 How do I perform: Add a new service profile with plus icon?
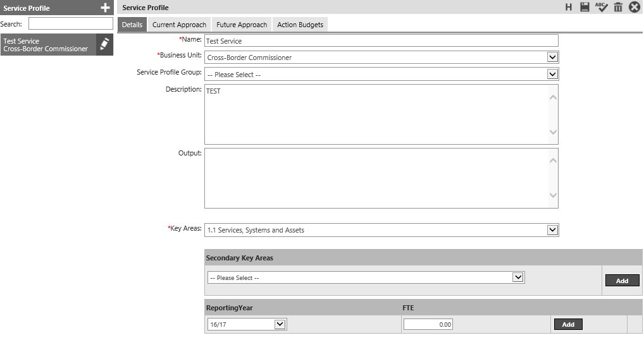point(105,8)
